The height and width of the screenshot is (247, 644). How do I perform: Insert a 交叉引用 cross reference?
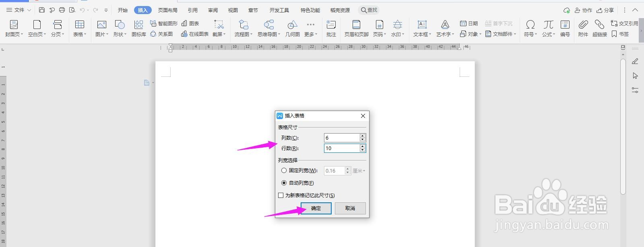(x=625, y=23)
